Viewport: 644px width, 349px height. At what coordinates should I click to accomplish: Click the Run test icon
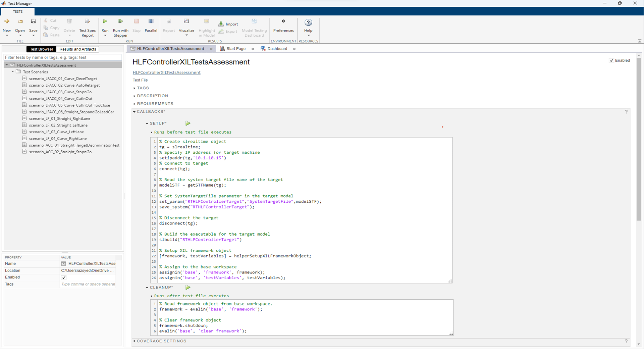coord(105,21)
